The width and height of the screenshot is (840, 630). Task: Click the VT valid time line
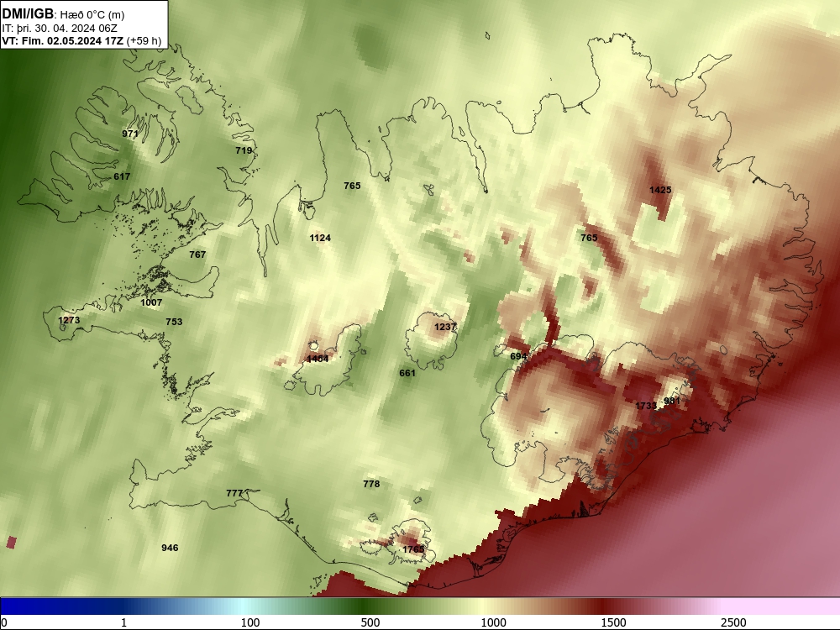(81, 40)
